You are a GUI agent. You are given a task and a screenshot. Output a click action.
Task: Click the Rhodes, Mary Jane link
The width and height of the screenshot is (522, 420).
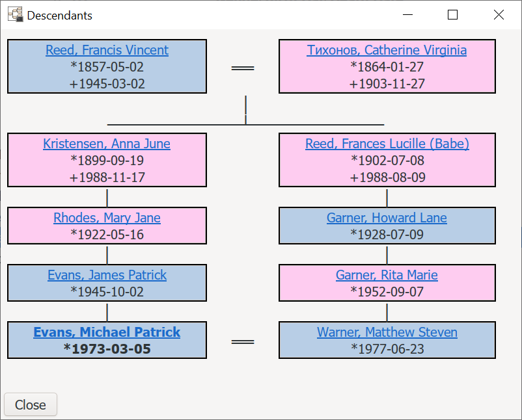coord(107,218)
